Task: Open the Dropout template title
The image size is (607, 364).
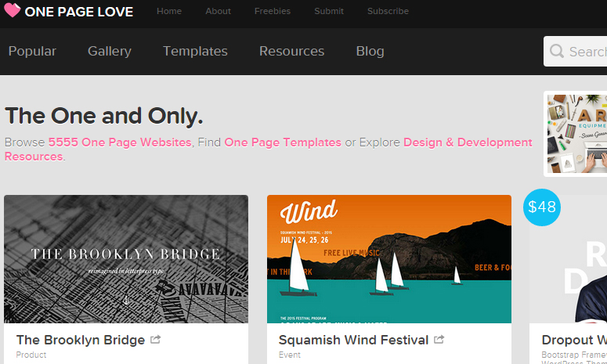Action: 574,340
